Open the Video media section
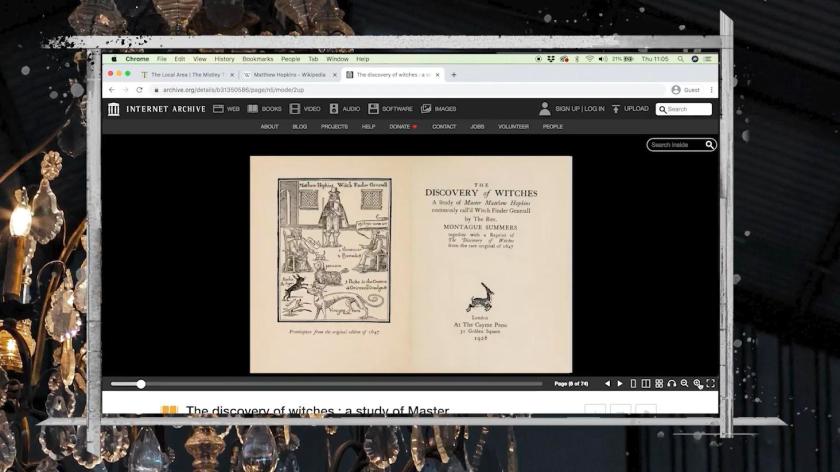Screen dimensions: 840x472 pos(306,109)
